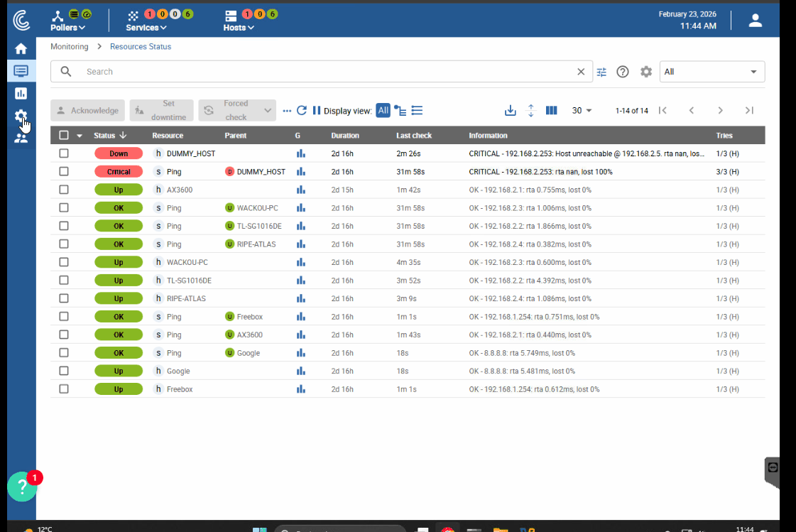The image size is (796, 532).
Task: Click the Resources Status breadcrumb
Action: coord(141,47)
